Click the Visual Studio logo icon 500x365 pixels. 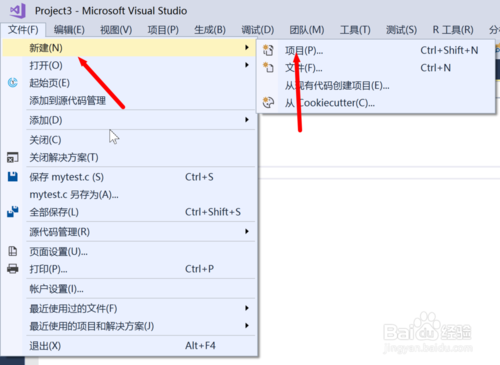[18, 10]
